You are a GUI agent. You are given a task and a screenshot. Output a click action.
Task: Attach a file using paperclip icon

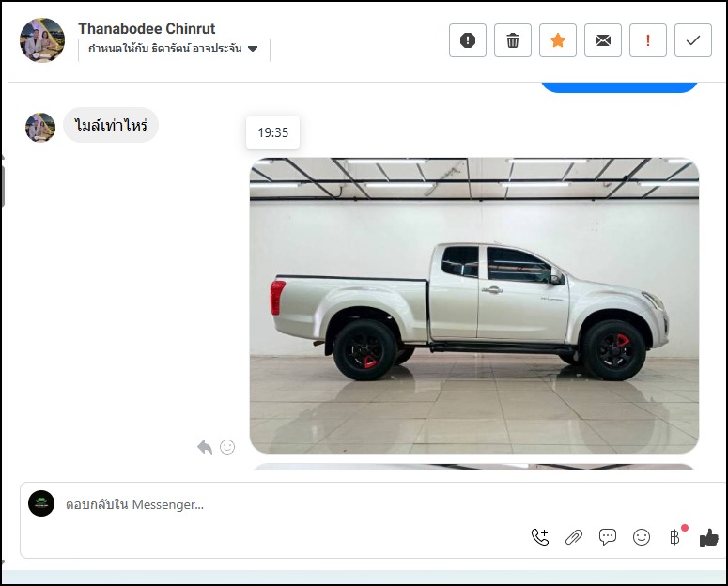(x=574, y=537)
